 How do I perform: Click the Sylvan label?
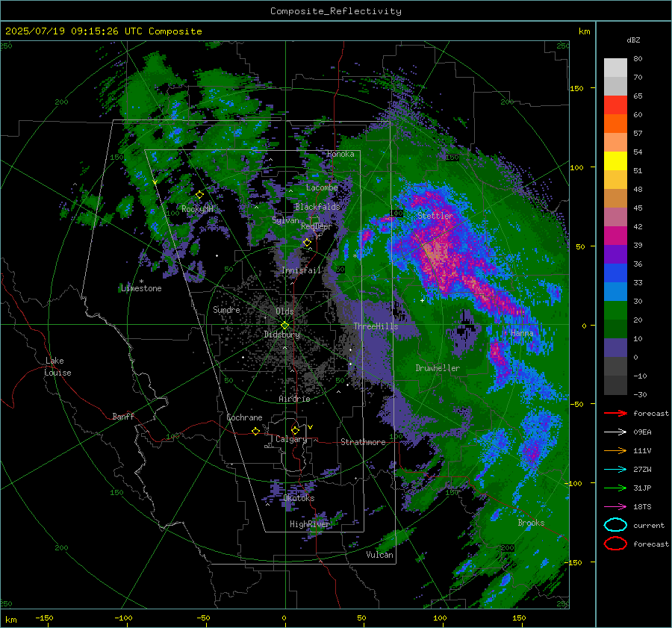click(285, 220)
